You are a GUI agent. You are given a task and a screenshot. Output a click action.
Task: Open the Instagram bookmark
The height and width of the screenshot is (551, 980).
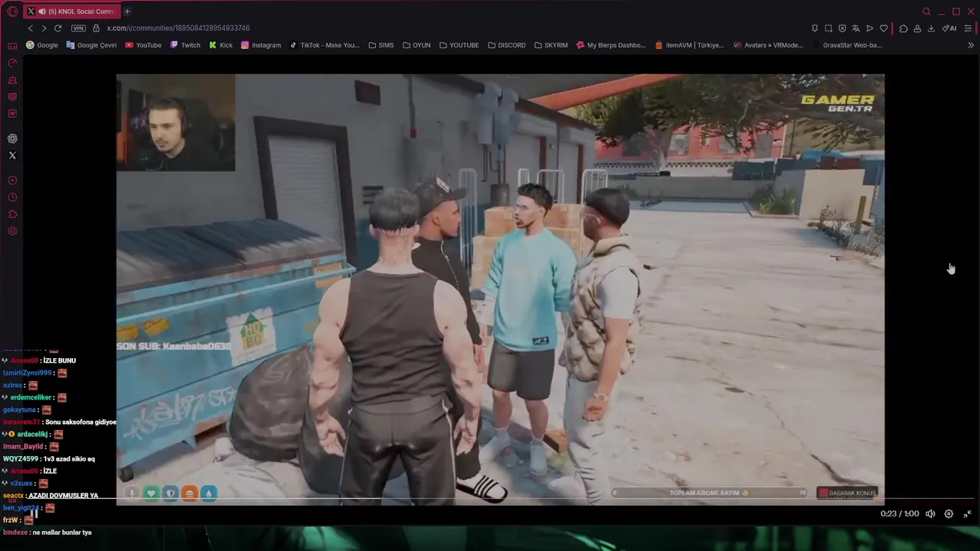coord(261,45)
